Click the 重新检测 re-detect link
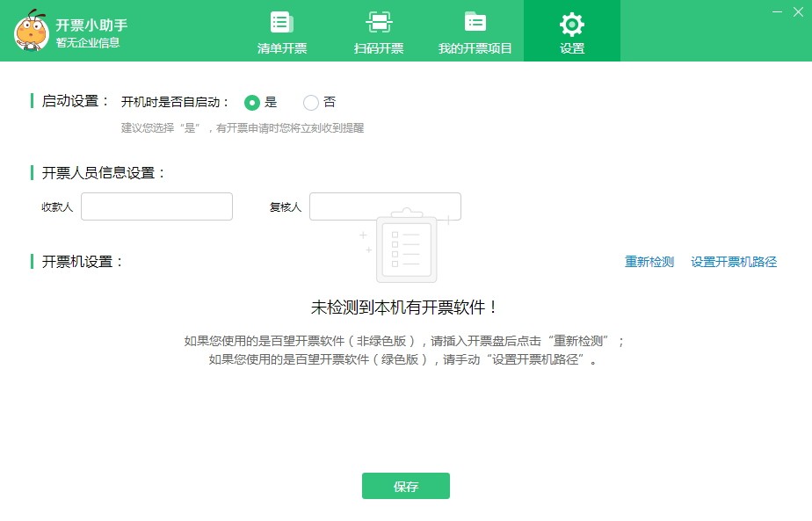812x521 pixels. [649, 262]
